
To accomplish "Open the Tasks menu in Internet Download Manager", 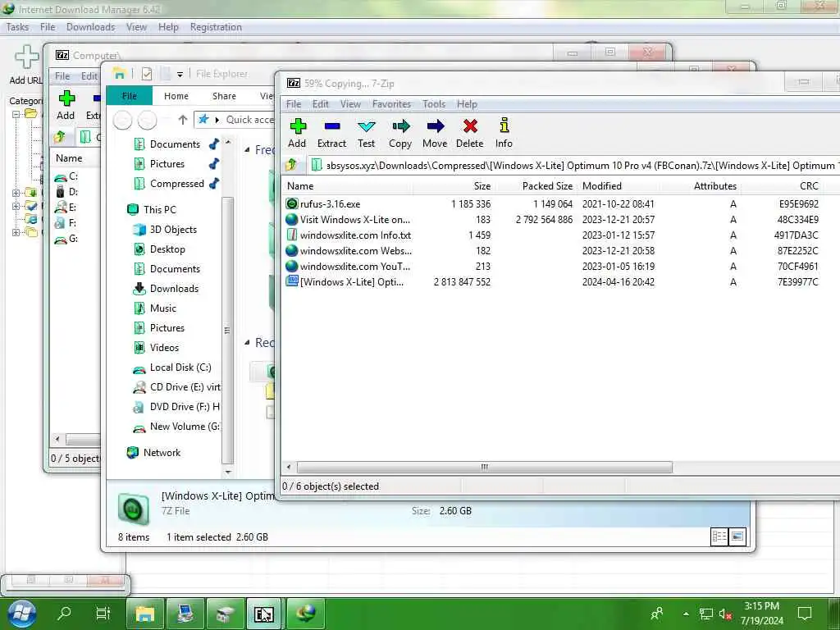I will pyautogui.click(x=17, y=27).
